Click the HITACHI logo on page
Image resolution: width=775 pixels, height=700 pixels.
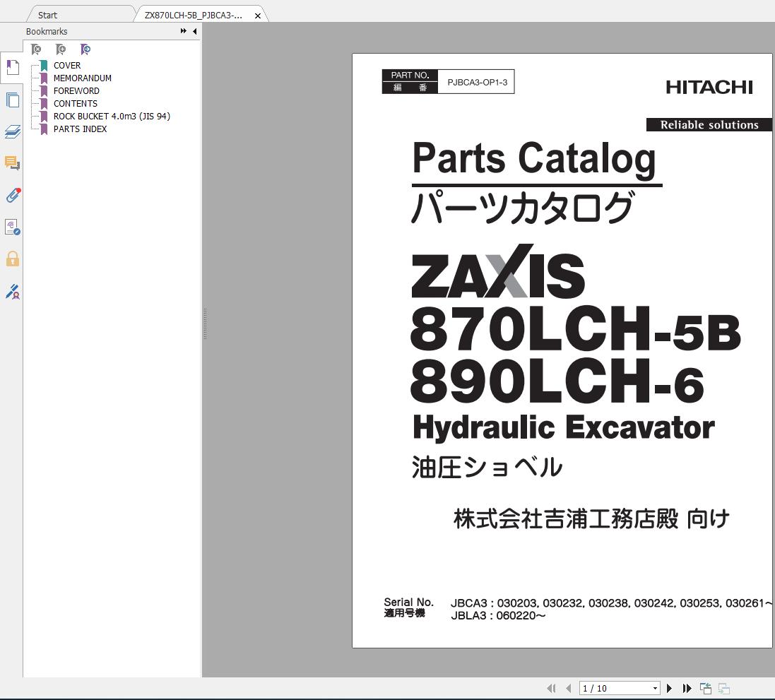click(x=709, y=87)
